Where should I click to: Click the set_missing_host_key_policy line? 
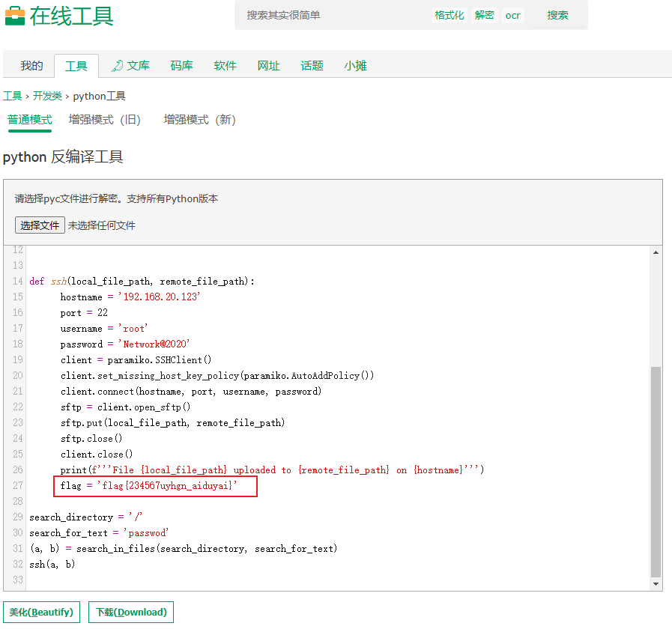217,376
